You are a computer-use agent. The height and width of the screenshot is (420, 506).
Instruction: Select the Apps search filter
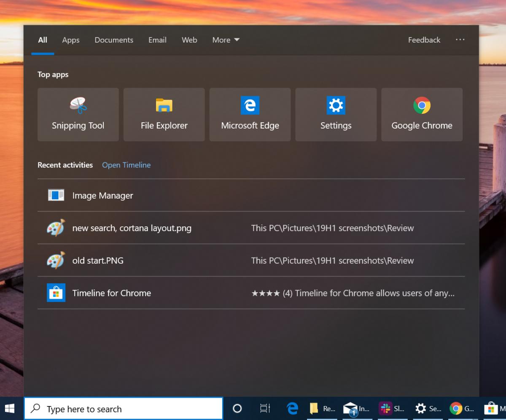click(70, 40)
